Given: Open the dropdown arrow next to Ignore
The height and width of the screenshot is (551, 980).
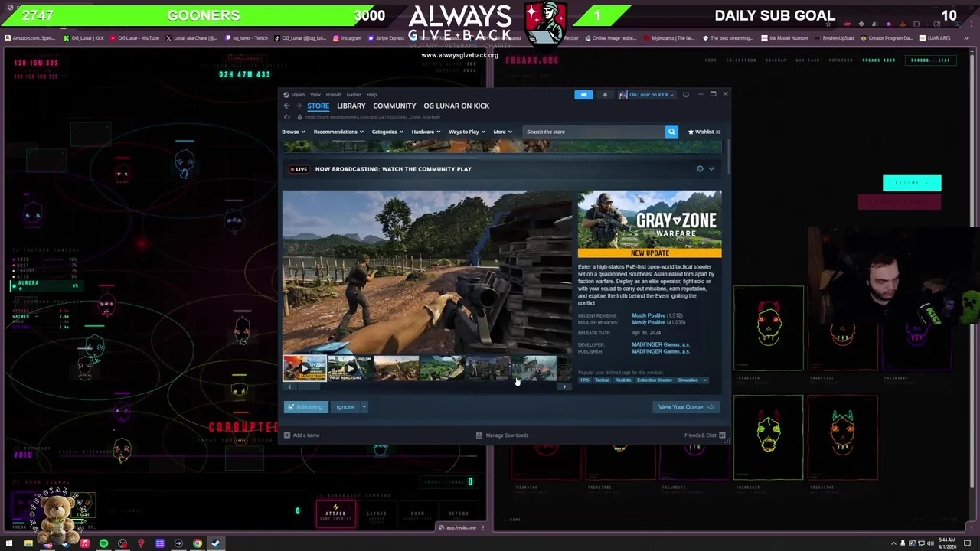Looking at the screenshot, I should [364, 407].
